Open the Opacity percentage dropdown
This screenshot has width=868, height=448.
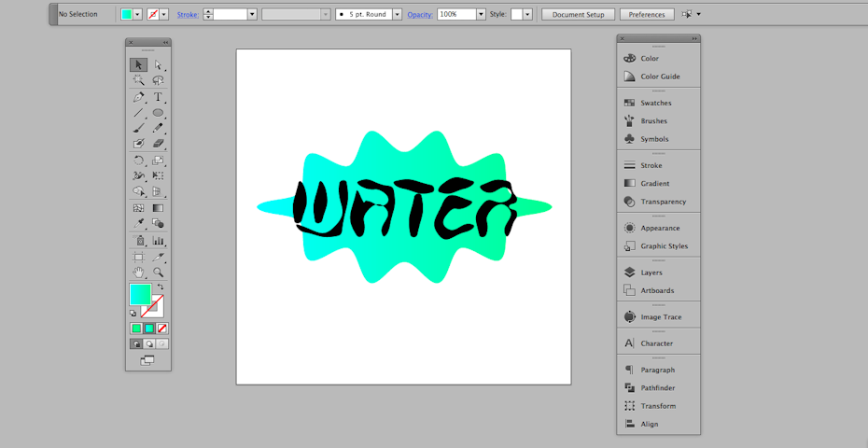click(x=481, y=15)
